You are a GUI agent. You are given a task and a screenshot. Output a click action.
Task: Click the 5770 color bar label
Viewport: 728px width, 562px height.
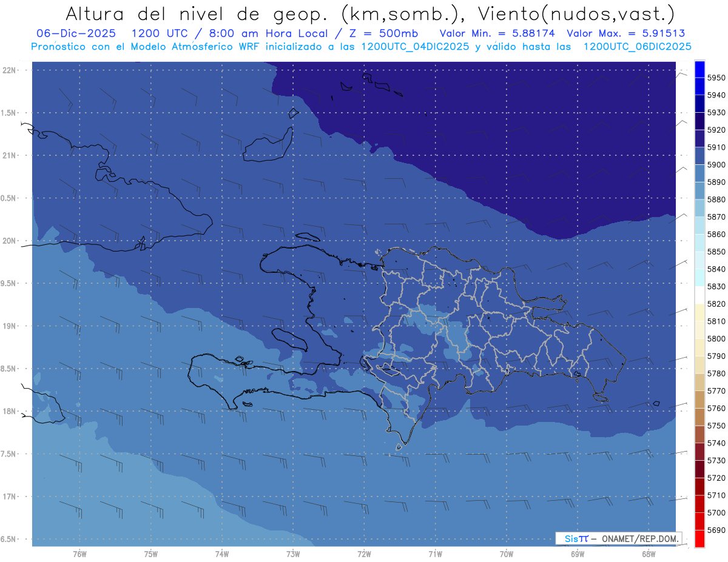coord(717,391)
